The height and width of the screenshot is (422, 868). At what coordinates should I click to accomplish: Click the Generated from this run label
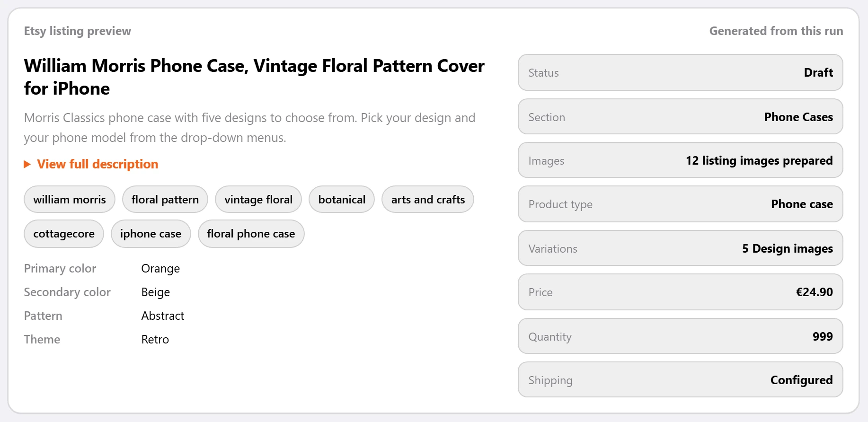(x=776, y=31)
